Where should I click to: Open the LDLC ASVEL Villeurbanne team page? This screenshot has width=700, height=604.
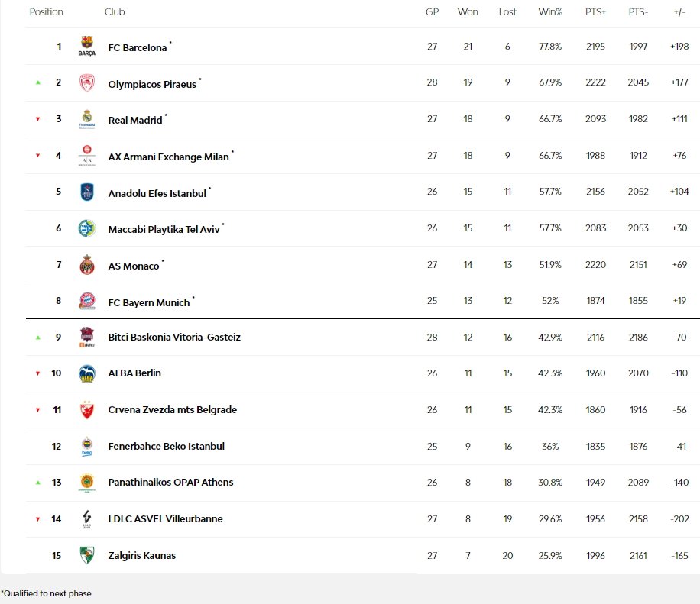click(166, 518)
